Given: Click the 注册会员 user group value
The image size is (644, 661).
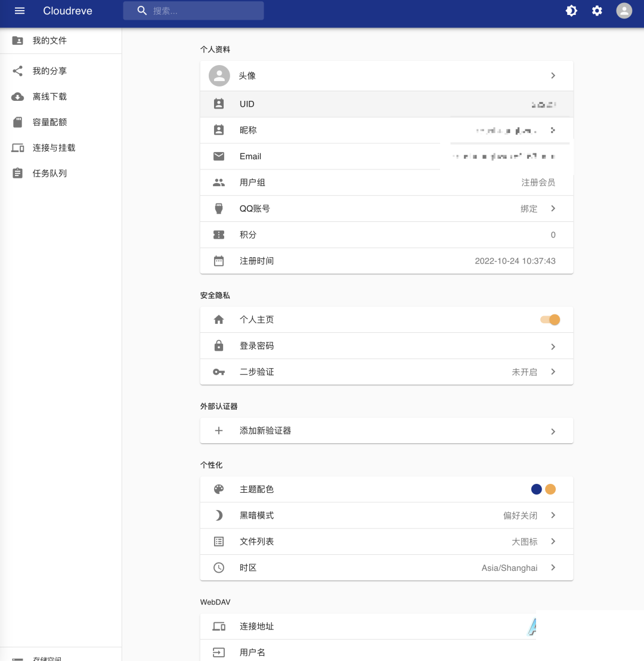Looking at the screenshot, I should [538, 183].
